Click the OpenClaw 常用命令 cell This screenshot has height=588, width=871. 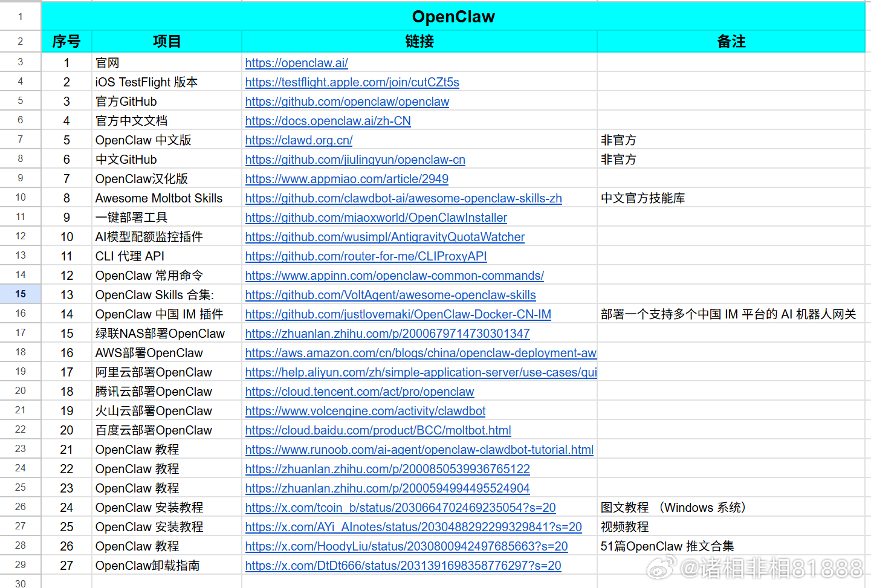point(167,276)
